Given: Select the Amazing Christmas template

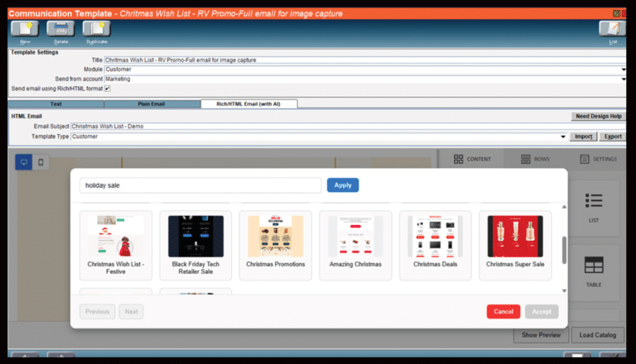Looking at the screenshot, I should 355,245.
